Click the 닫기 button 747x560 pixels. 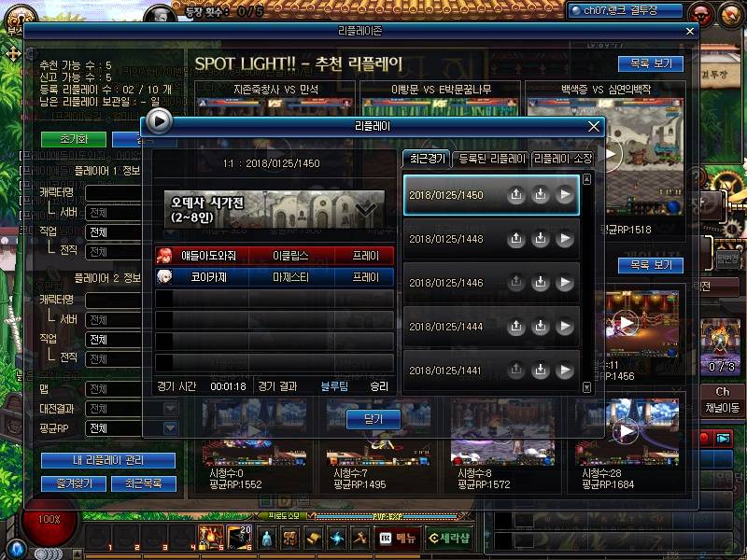373,419
